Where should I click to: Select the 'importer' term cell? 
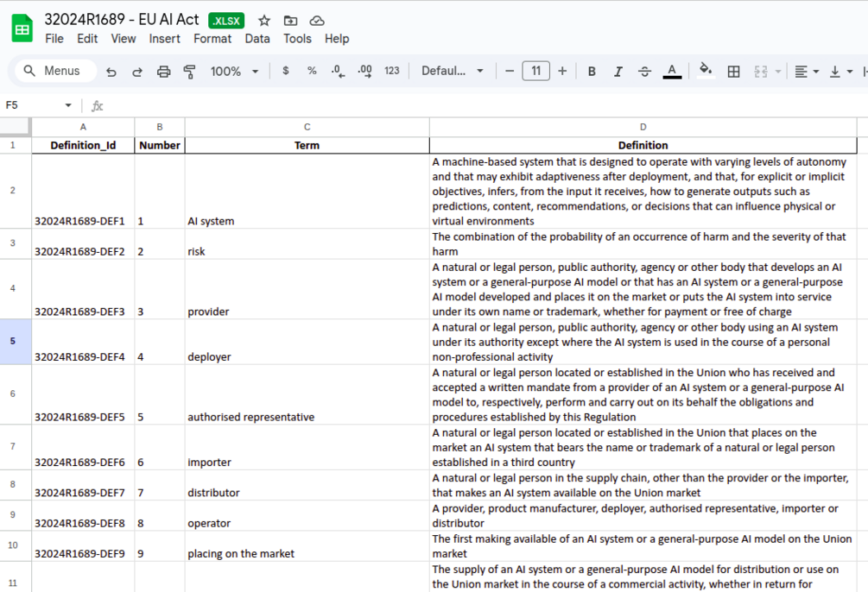click(x=307, y=448)
